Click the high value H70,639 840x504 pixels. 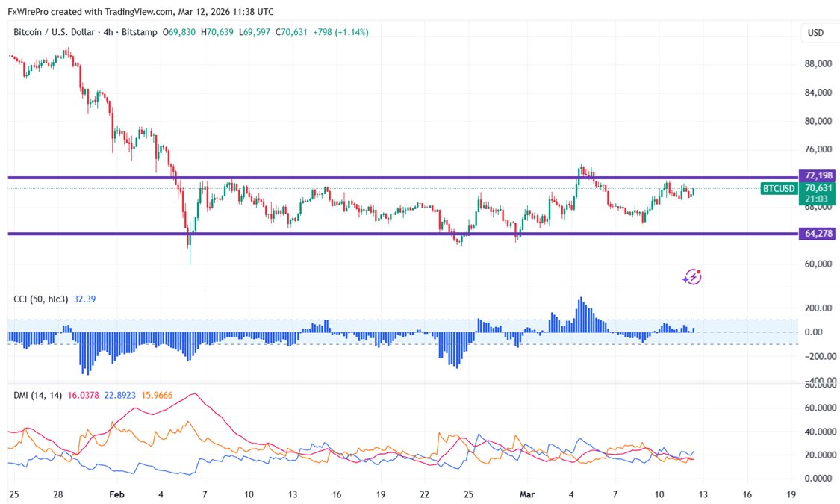[217, 32]
